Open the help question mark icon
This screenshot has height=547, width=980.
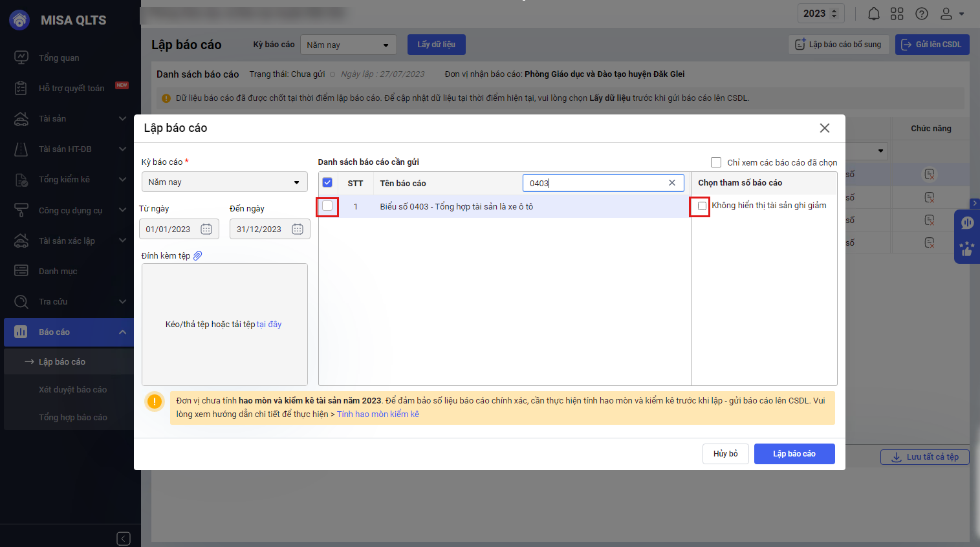click(x=922, y=14)
